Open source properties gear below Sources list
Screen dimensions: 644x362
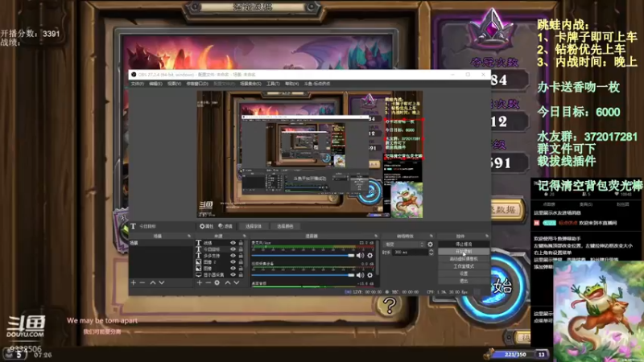[217, 283]
